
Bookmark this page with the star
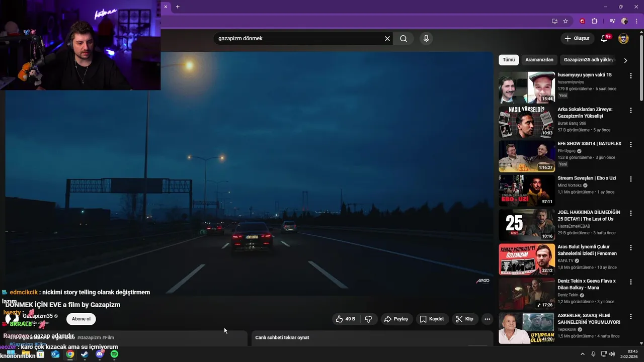[566, 21]
